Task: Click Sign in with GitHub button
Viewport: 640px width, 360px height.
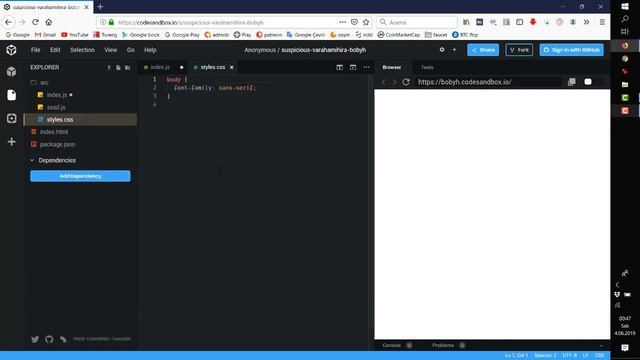Action: click(x=571, y=50)
